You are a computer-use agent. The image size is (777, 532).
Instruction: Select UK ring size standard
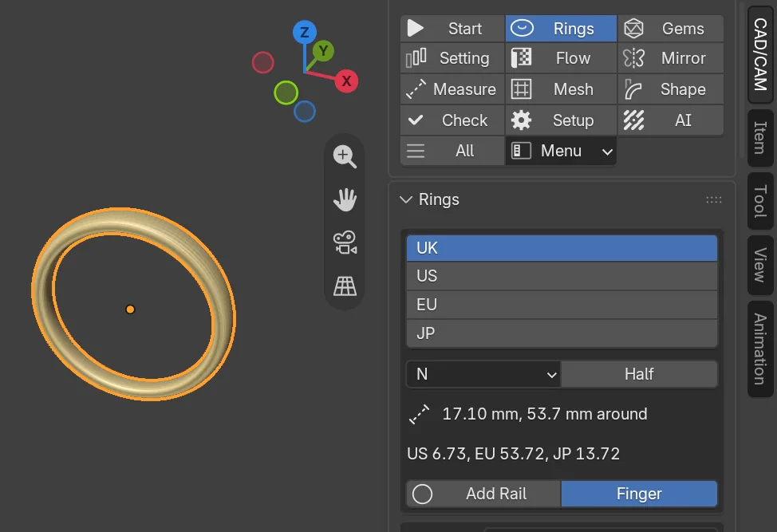tap(562, 248)
